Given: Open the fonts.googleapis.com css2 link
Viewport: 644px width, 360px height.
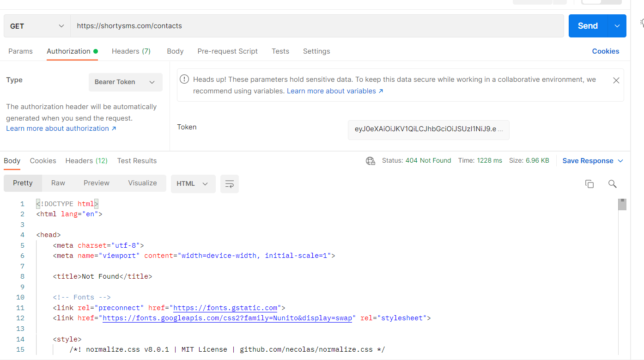Looking at the screenshot, I should coord(227,318).
